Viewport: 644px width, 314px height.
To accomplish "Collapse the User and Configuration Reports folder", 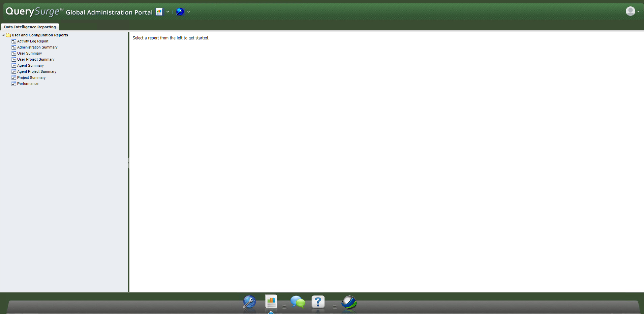I will [x=3, y=35].
